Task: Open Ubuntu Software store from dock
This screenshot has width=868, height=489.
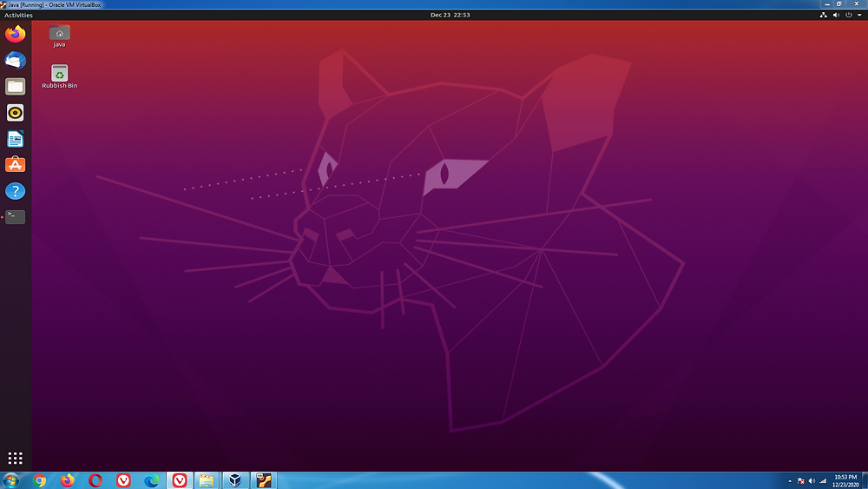Action: tap(15, 164)
